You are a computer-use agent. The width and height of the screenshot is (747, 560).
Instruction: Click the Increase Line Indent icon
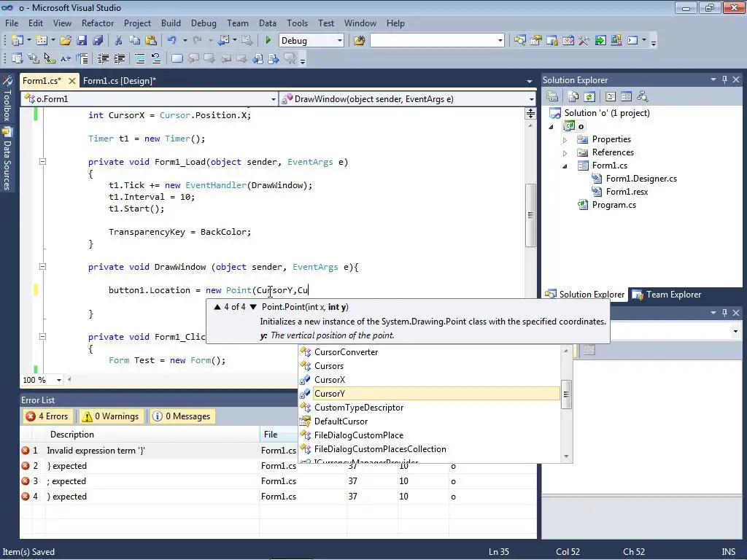tap(119, 58)
